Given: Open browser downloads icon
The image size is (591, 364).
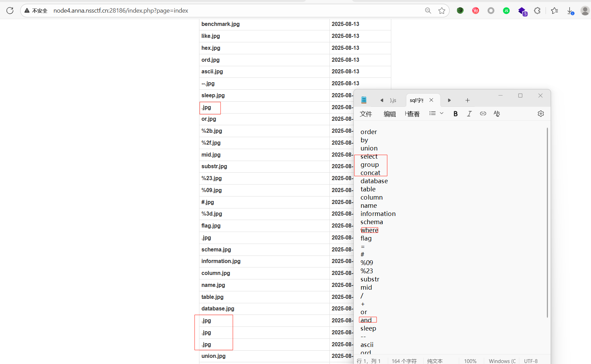Looking at the screenshot, I should pyautogui.click(x=570, y=11).
